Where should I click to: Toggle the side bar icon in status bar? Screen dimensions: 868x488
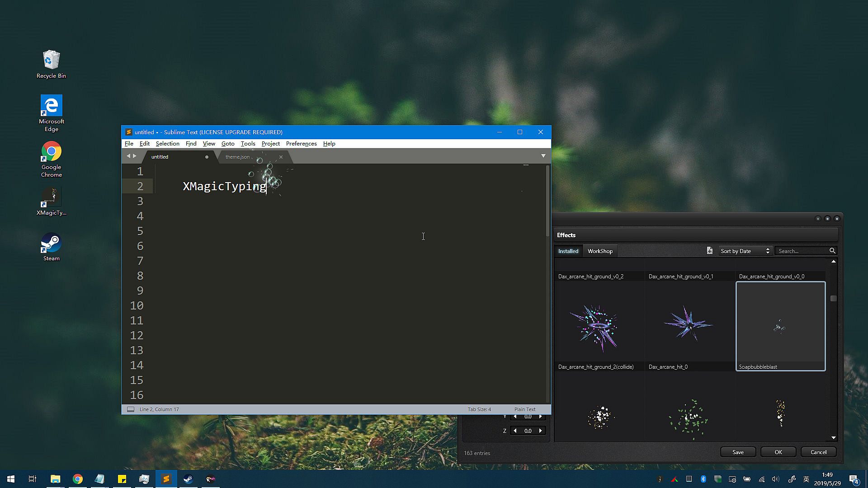pos(131,409)
